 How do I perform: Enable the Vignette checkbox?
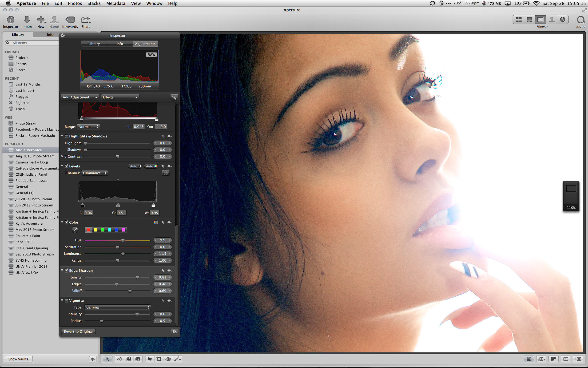66,300
